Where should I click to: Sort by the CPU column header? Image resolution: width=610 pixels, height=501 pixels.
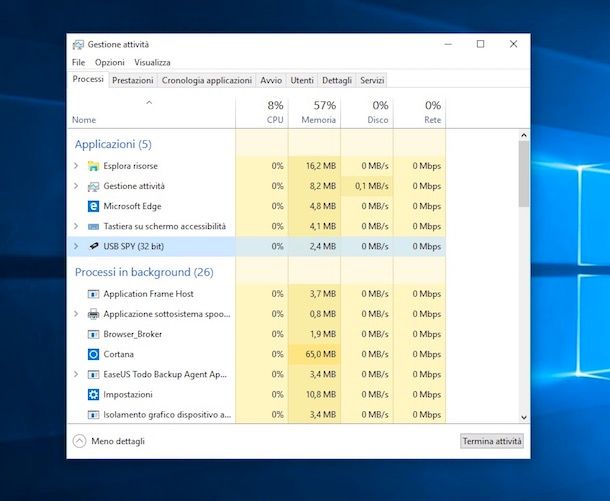pos(262,113)
